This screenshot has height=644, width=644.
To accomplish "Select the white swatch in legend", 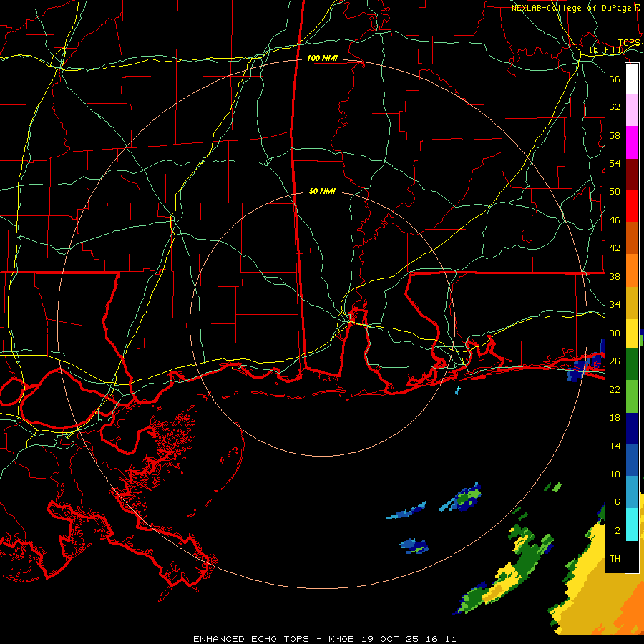I will [x=632, y=79].
